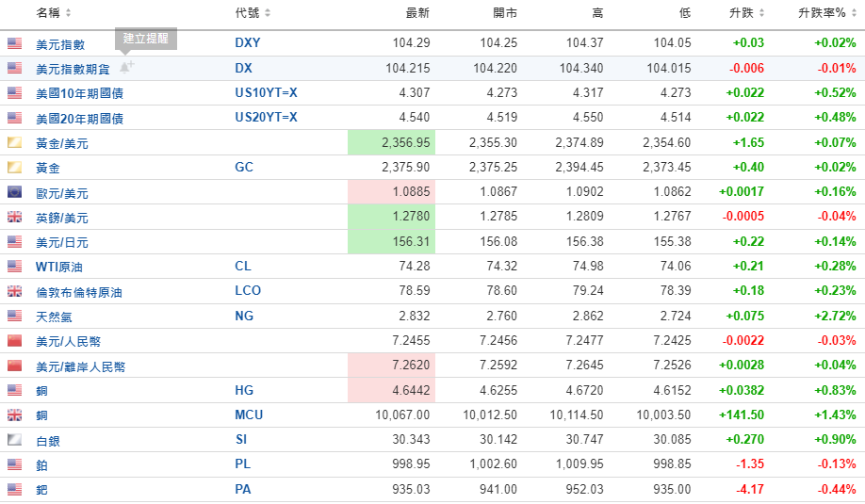Click the 建立提醒 tooltip label
The width and height of the screenshot is (865, 504).
point(146,39)
